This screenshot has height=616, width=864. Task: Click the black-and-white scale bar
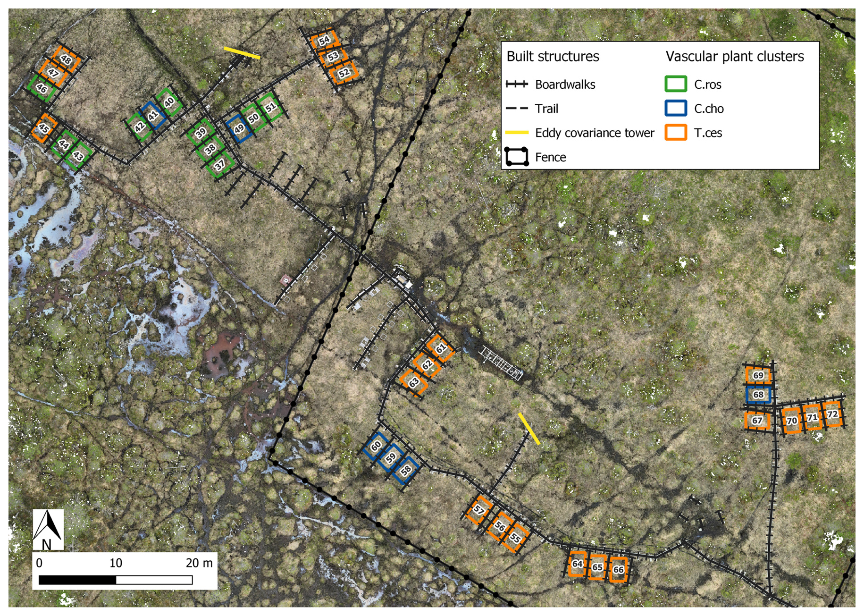116,580
